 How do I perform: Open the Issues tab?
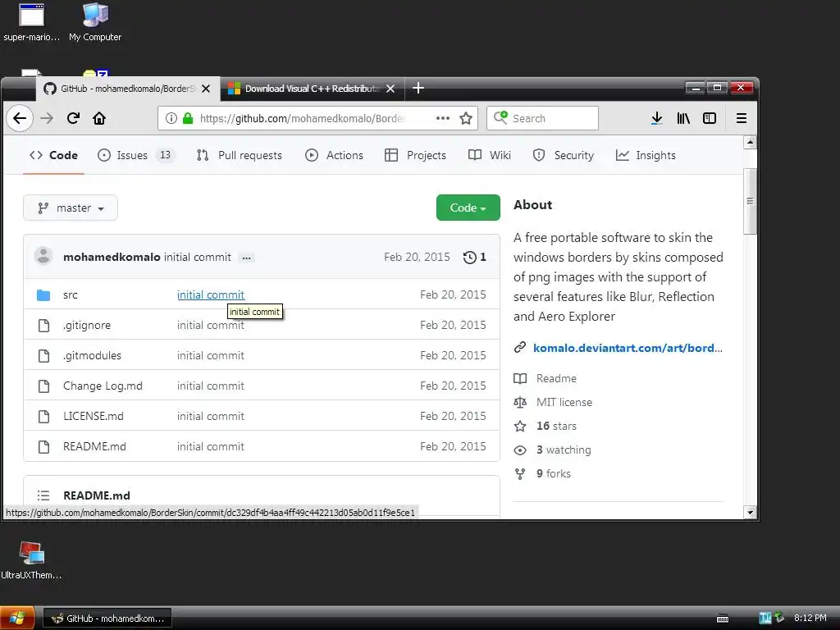[x=135, y=155]
